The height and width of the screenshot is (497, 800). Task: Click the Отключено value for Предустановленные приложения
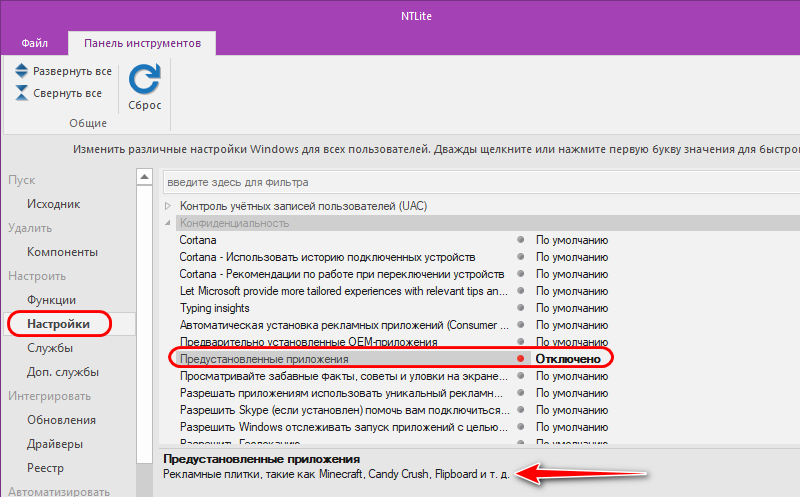(x=568, y=359)
